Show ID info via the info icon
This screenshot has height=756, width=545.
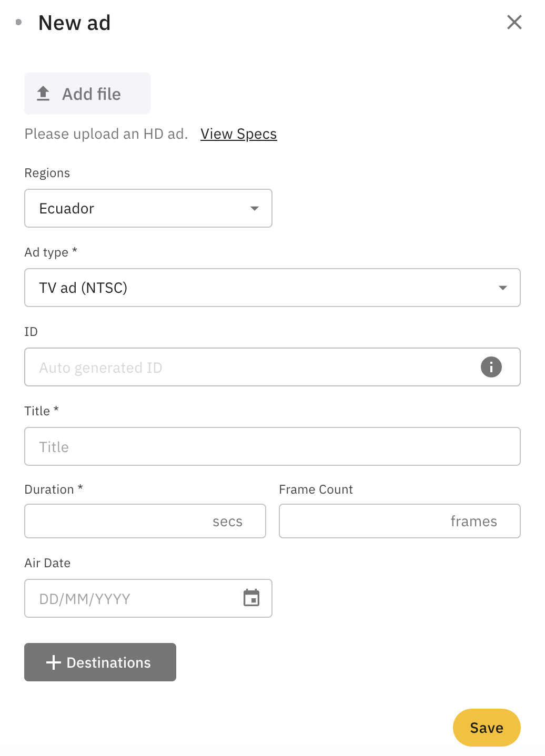point(491,367)
